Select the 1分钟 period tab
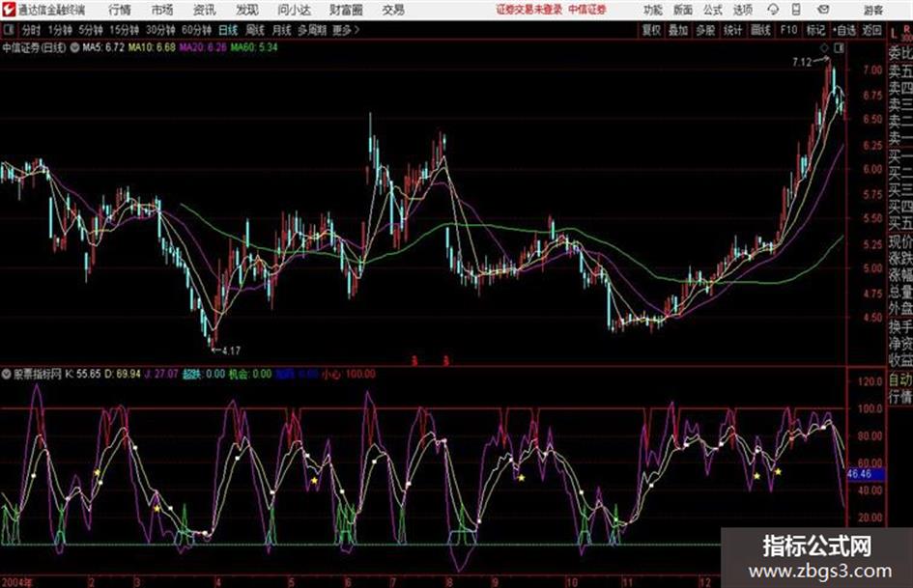 [x=60, y=30]
